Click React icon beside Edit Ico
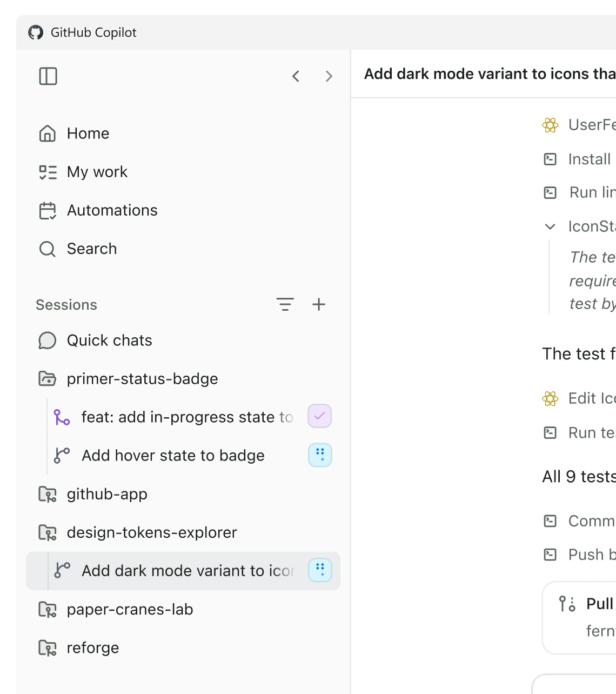 pyautogui.click(x=550, y=399)
